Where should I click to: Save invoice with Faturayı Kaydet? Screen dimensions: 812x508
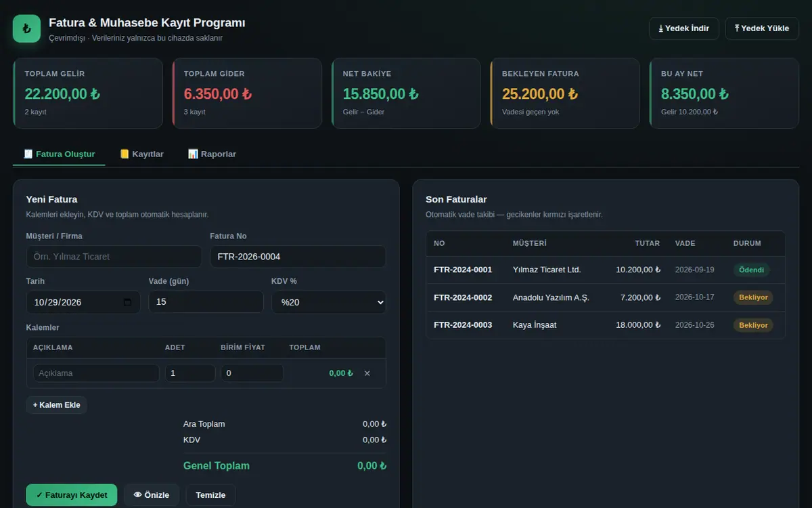click(72, 495)
